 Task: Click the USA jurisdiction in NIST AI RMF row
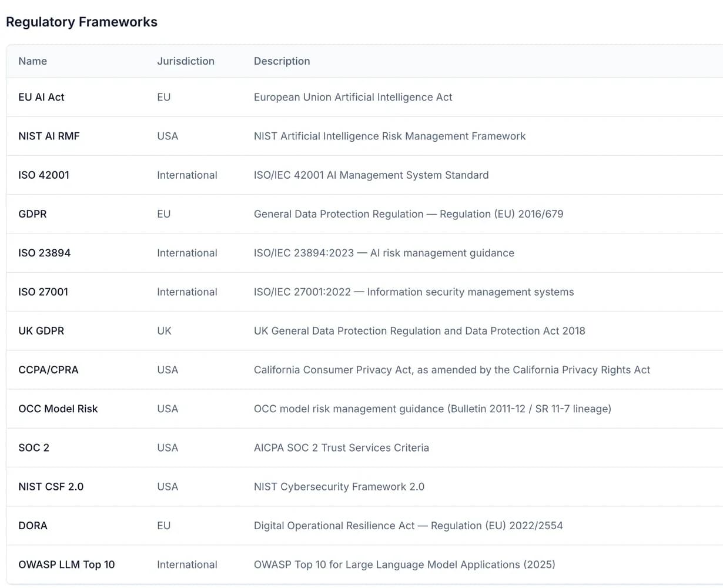click(168, 136)
